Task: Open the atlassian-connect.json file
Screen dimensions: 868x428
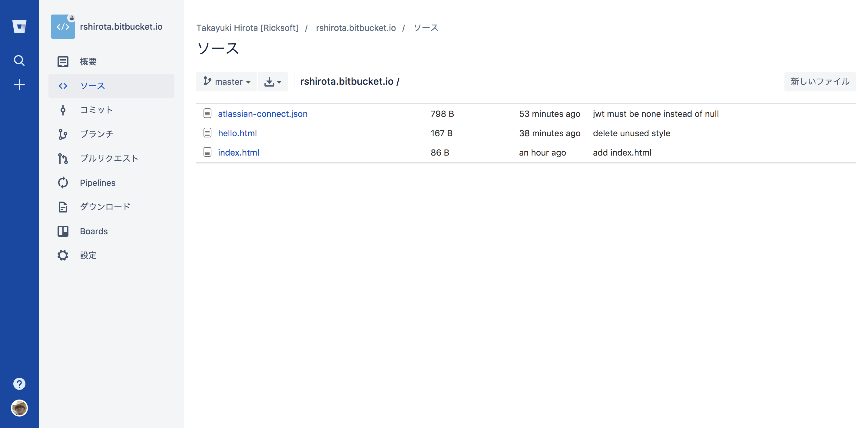Action: [263, 114]
